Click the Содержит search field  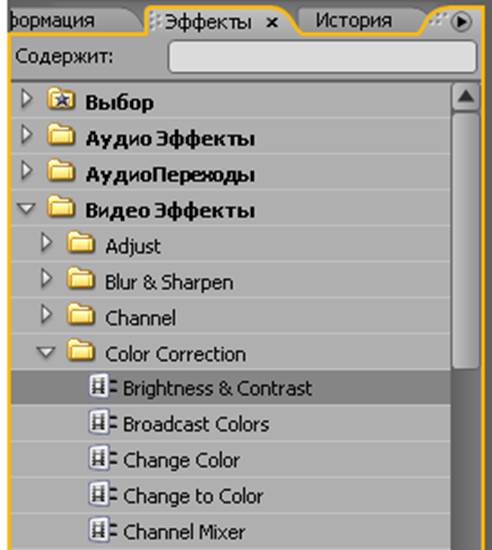[323, 56]
